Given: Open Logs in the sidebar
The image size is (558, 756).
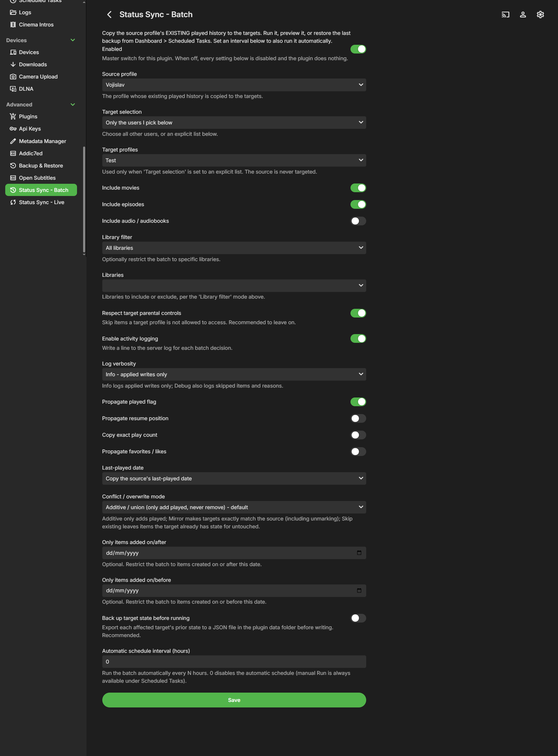Looking at the screenshot, I should pyautogui.click(x=41, y=13).
